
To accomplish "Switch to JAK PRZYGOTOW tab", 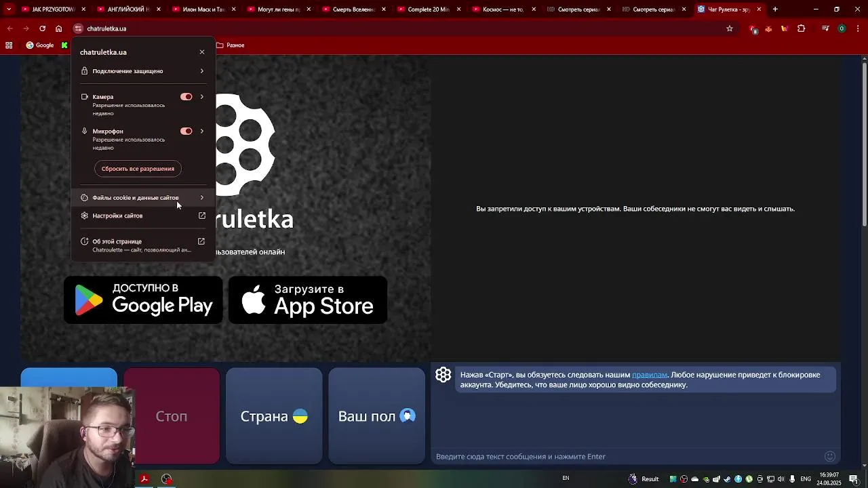I will (x=54, y=9).
